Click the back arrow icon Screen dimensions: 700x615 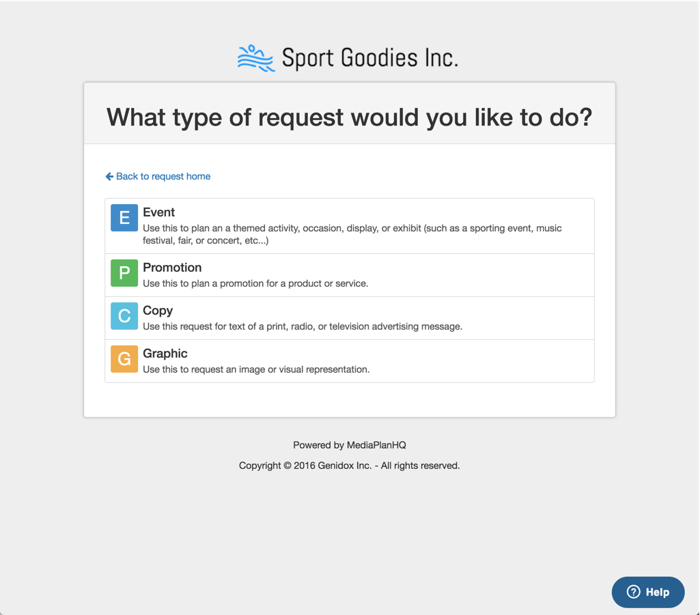tap(109, 176)
